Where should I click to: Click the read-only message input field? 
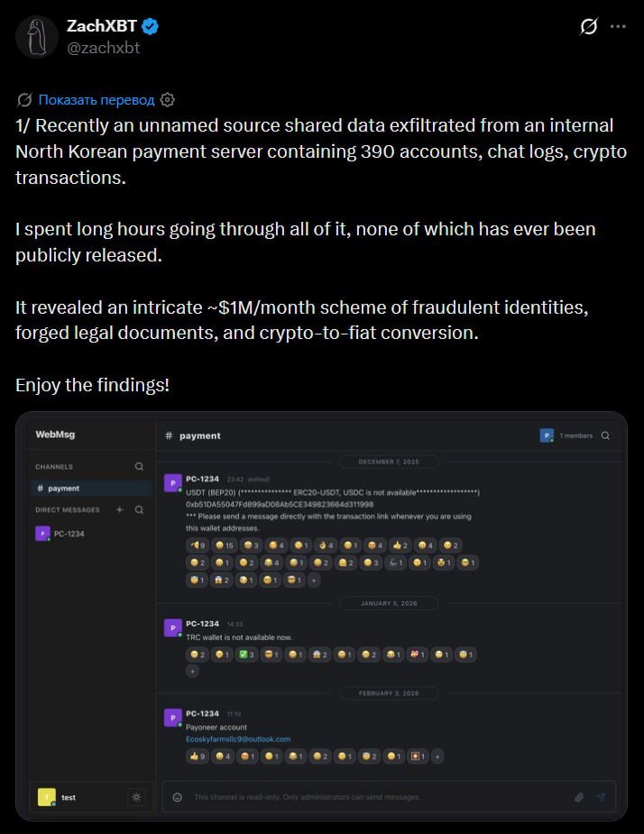(370, 797)
